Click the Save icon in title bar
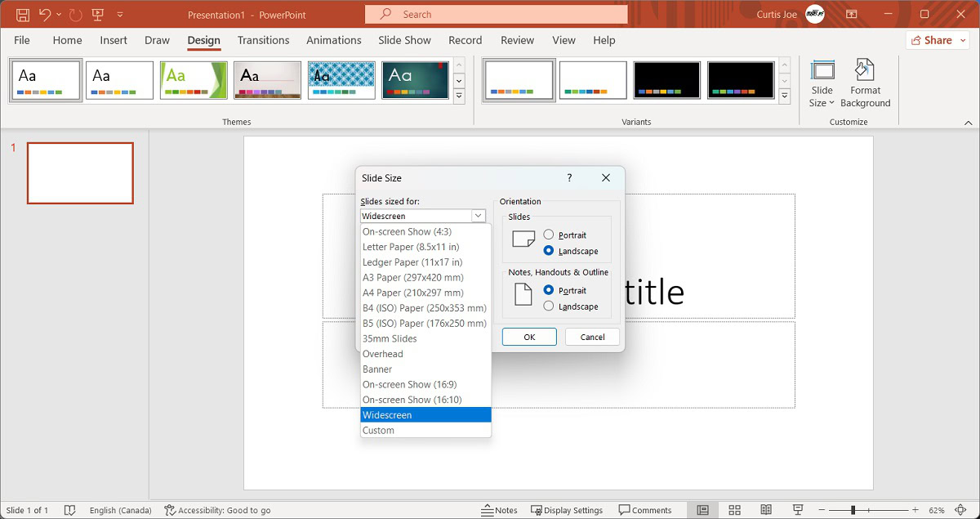The height and width of the screenshot is (519, 980). coord(23,15)
